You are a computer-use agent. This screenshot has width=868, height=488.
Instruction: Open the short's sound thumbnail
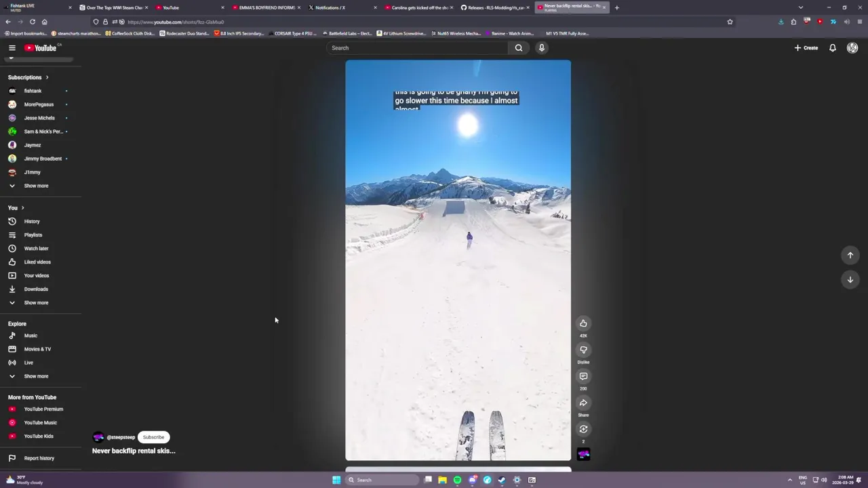583,454
